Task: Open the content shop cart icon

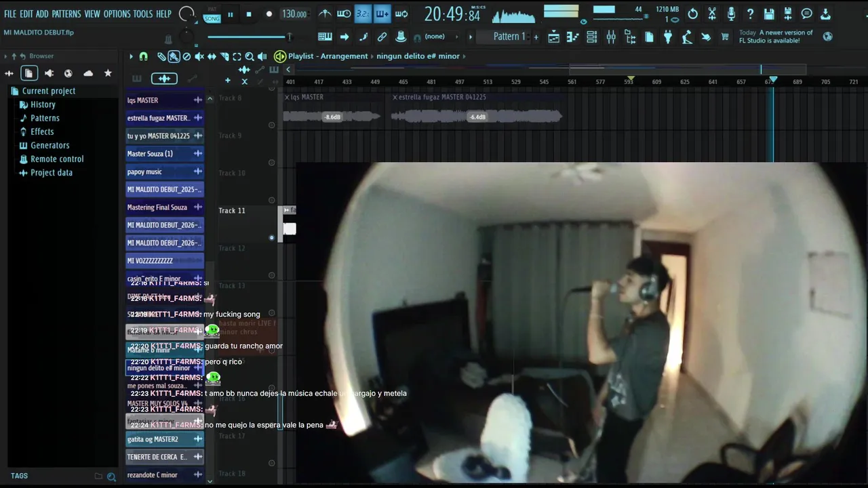Action: coord(725,37)
